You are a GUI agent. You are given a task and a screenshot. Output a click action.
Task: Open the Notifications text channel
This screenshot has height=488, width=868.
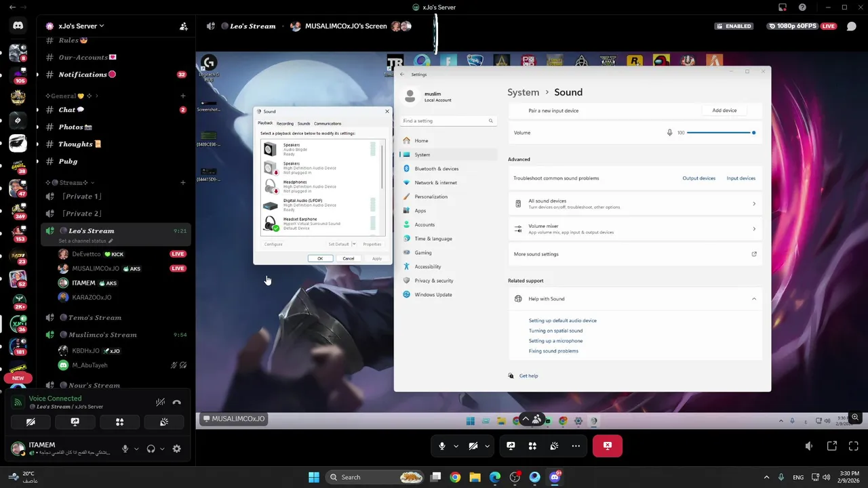pyautogui.click(x=115, y=75)
